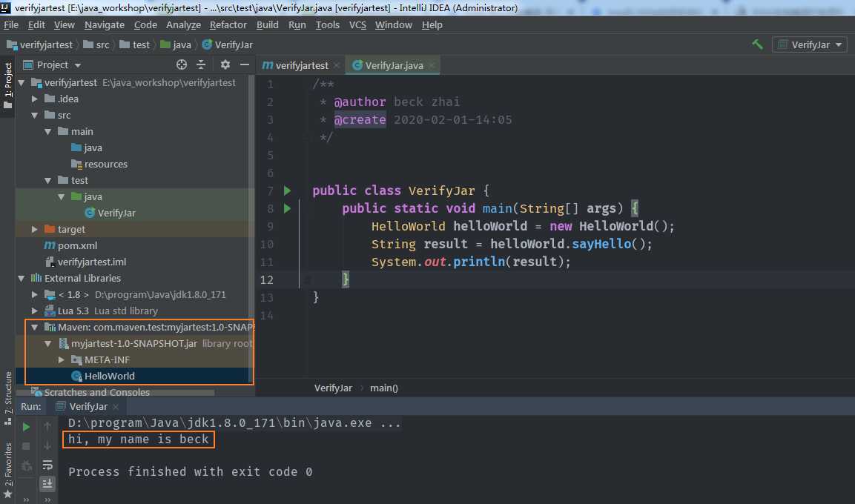Viewport: 855px width, 504px height.
Task: Open the VerifyJar run configuration dropdown
Action: coord(810,44)
